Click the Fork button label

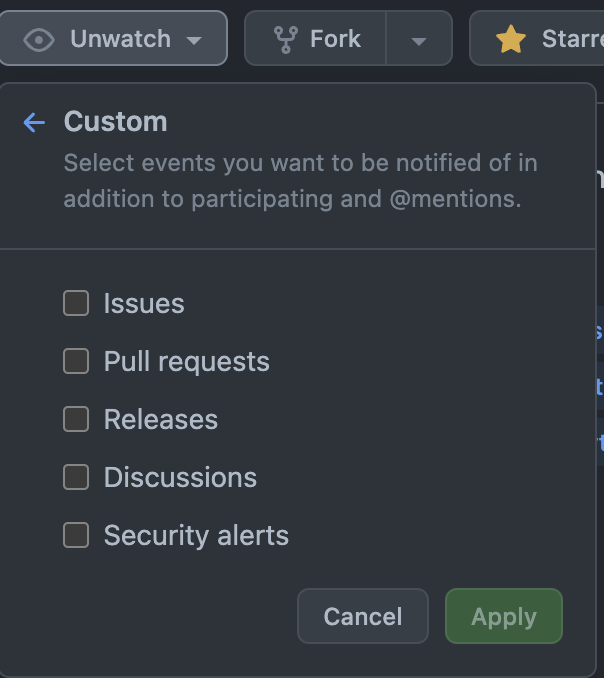click(336, 39)
